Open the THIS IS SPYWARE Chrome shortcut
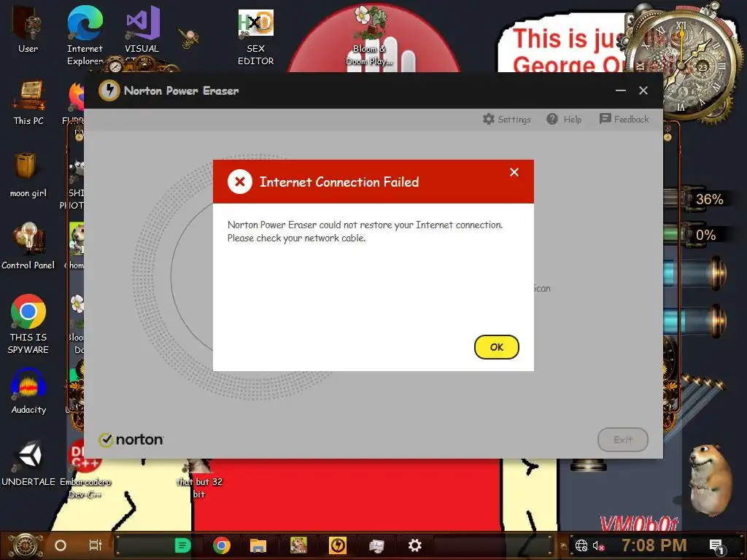Viewport: 747px width, 560px height. point(28,324)
